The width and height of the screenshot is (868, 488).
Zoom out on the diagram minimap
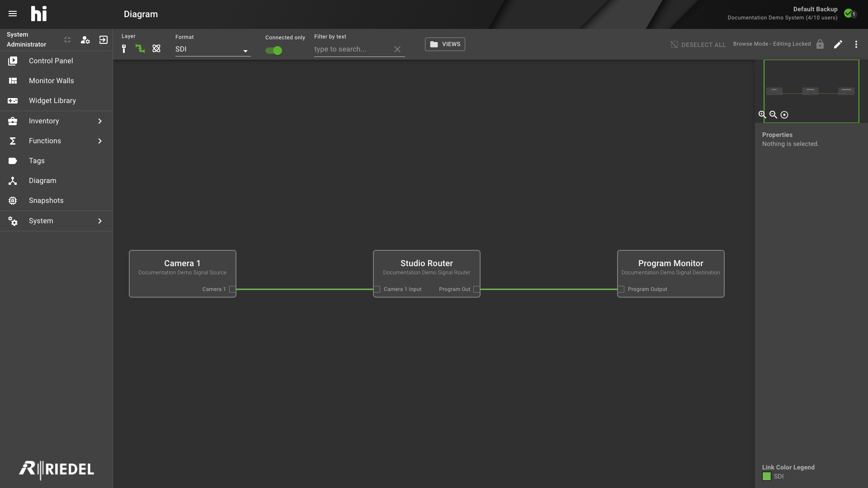click(773, 115)
